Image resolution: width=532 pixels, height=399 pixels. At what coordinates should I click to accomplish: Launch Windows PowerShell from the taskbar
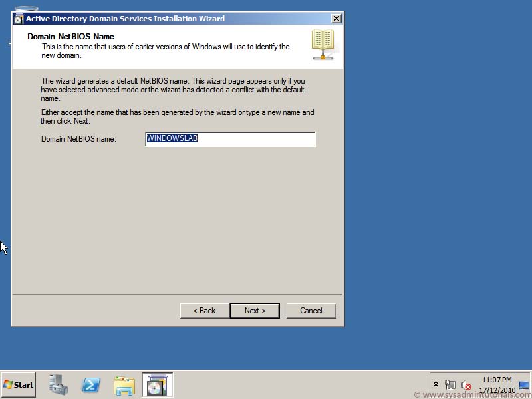click(90, 384)
